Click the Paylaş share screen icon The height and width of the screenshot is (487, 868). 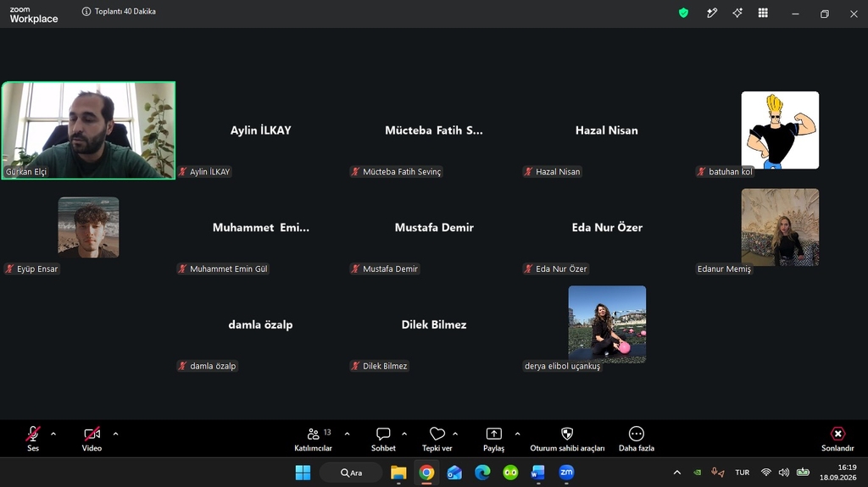pyautogui.click(x=494, y=434)
